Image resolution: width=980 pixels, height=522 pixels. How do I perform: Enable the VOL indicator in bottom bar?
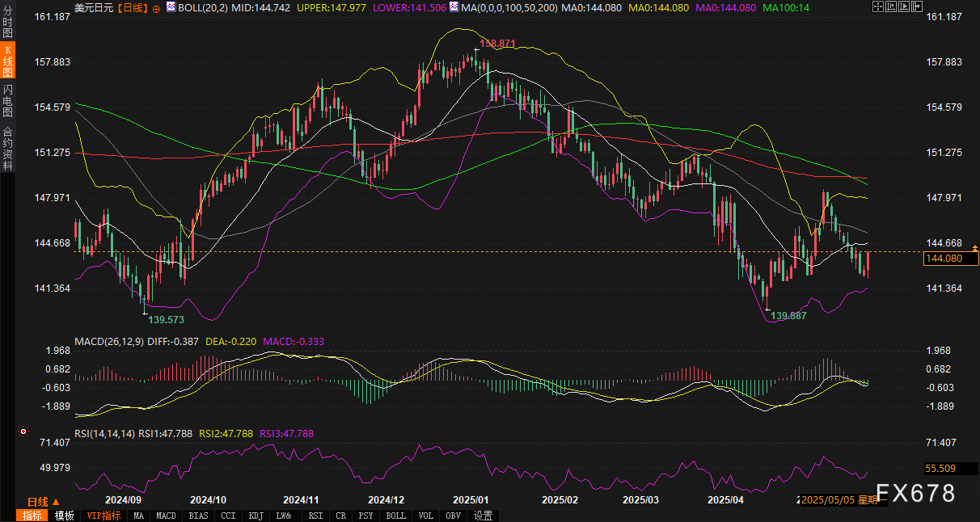coord(426,516)
